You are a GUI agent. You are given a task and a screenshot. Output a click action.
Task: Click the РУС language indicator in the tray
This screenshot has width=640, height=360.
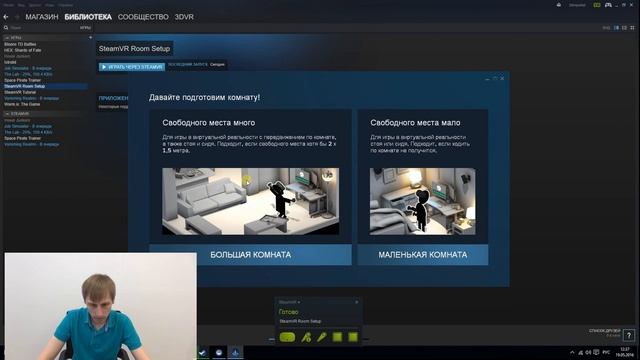tap(607, 352)
